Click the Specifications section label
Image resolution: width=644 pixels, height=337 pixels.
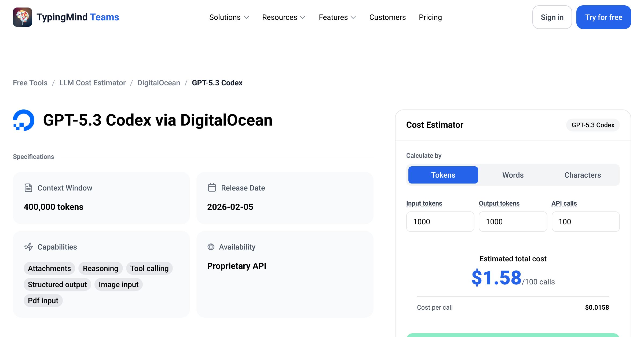(x=34, y=157)
